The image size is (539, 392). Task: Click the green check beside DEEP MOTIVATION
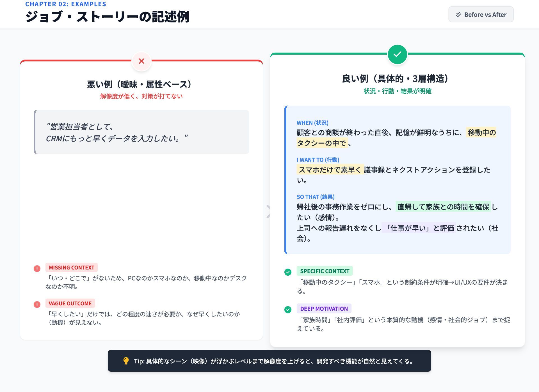click(x=288, y=310)
